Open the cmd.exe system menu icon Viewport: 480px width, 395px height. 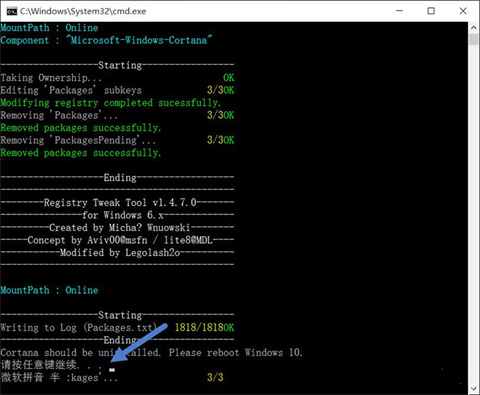(x=12, y=11)
